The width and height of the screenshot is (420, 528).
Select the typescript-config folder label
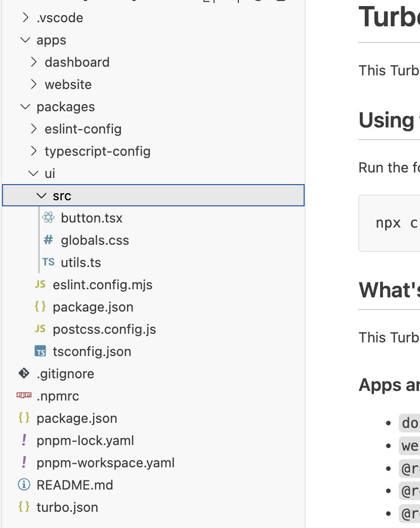pyautogui.click(x=98, y=152)
